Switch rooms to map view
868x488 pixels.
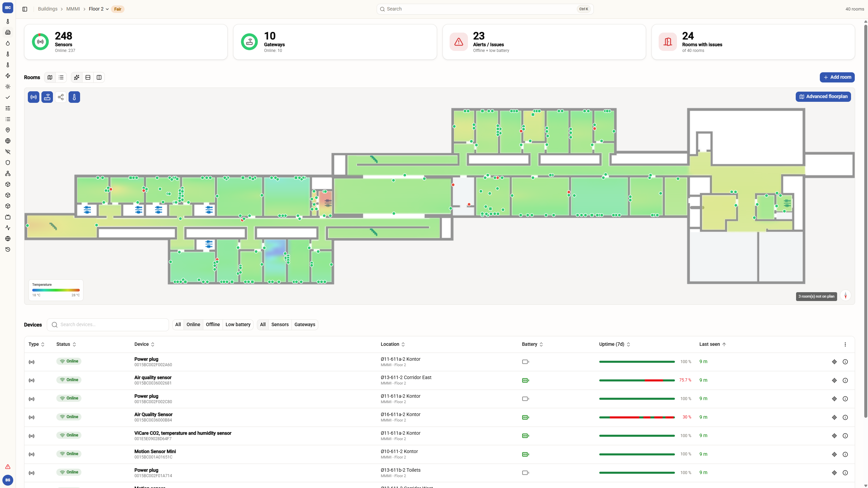coord(50,77)
